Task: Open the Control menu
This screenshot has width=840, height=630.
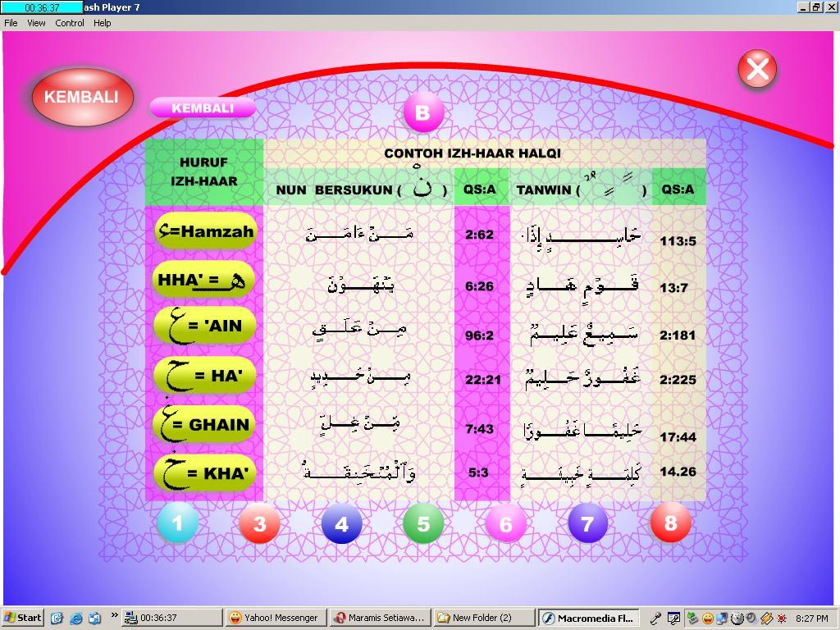Action: [x=70, y=23]
